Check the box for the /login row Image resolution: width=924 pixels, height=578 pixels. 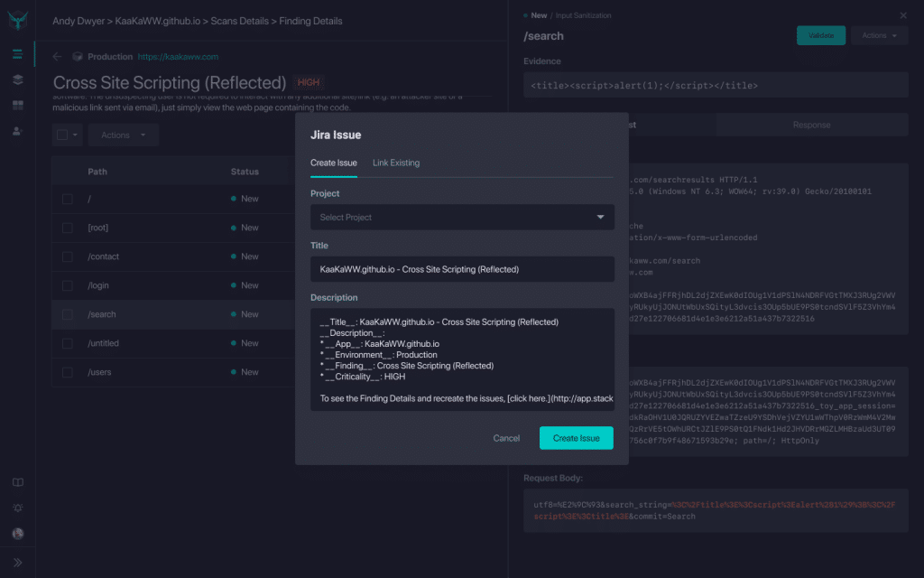[x=67, y=285]
